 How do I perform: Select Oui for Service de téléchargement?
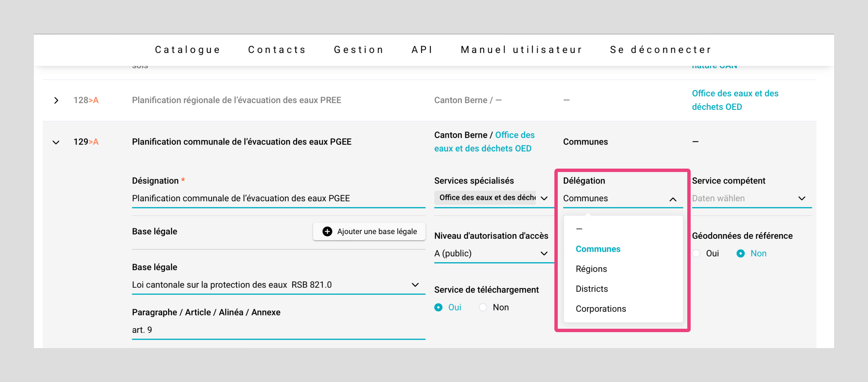438,307
